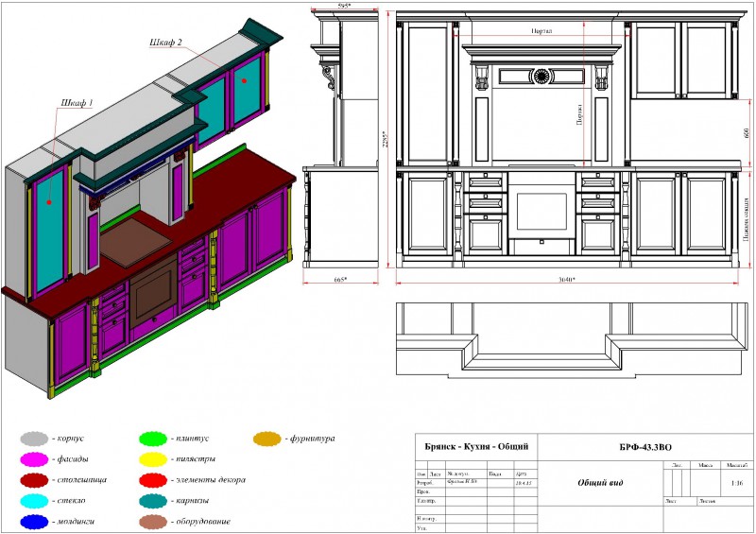Click the brown cooktop in the 3D view
The image size is (756, 534).
click(136, 241)
